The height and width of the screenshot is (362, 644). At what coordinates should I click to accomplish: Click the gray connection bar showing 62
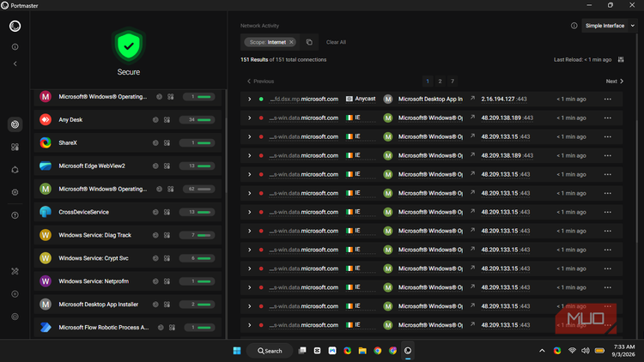[197, 189]
